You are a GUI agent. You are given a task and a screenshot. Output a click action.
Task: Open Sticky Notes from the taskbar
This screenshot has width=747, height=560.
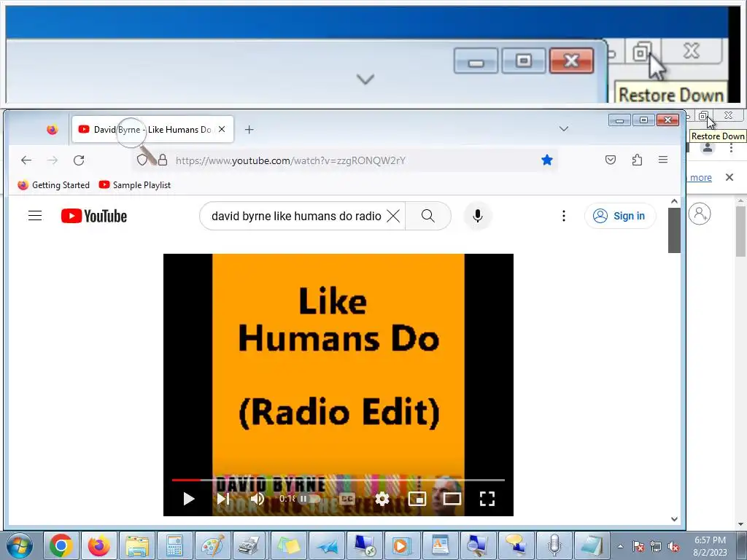click(x=288, y=545)
